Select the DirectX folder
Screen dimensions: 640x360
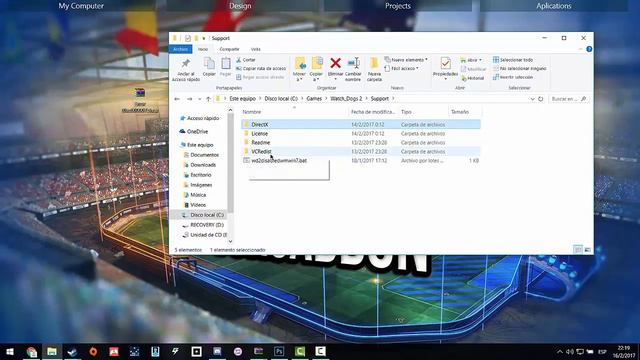[361, 124]
